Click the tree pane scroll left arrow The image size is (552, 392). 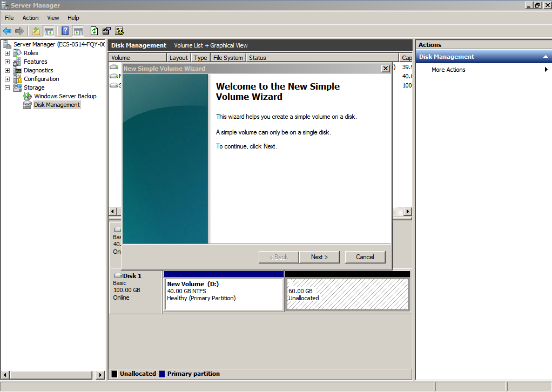[5, 375]
